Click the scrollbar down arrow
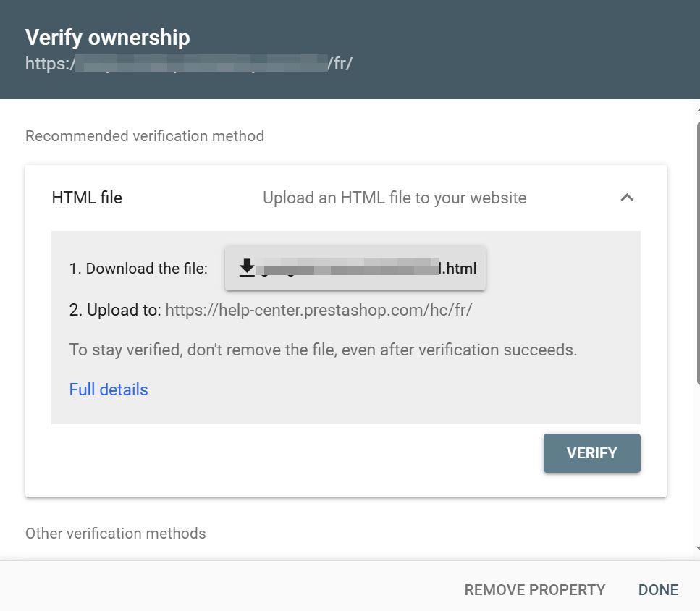This screenshot has height=611, width=700. click(697, 550)
